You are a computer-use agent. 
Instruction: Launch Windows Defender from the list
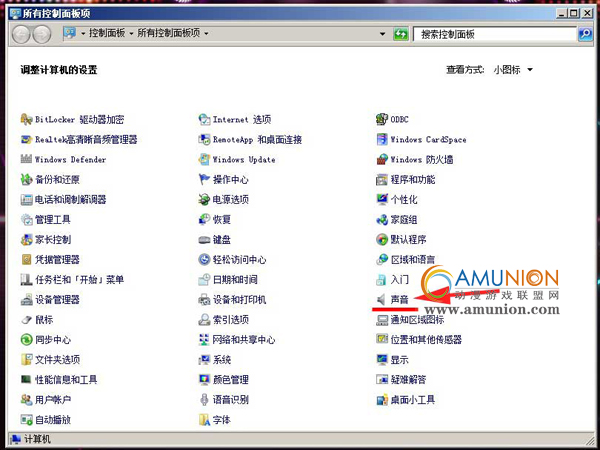click(70, 159)
